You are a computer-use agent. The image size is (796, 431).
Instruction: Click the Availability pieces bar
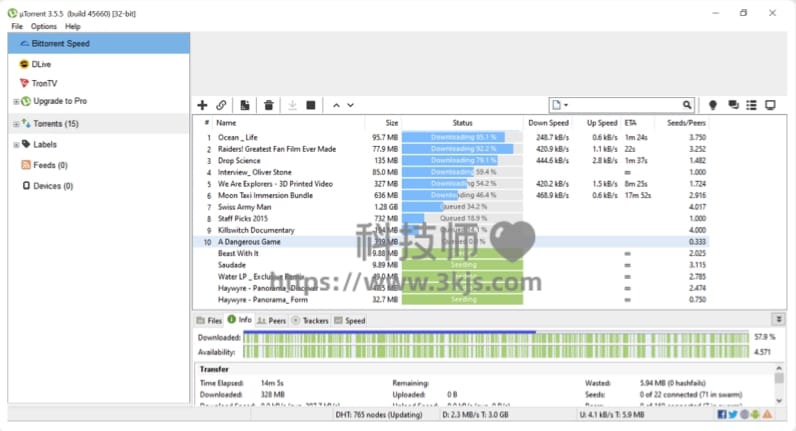[x=496, y=352]
